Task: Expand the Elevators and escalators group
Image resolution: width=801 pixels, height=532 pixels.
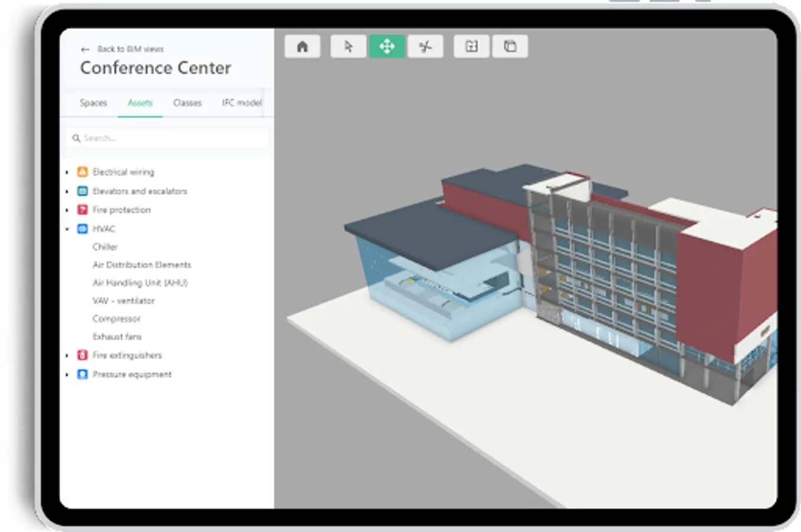Action: [x=67, y=192]
